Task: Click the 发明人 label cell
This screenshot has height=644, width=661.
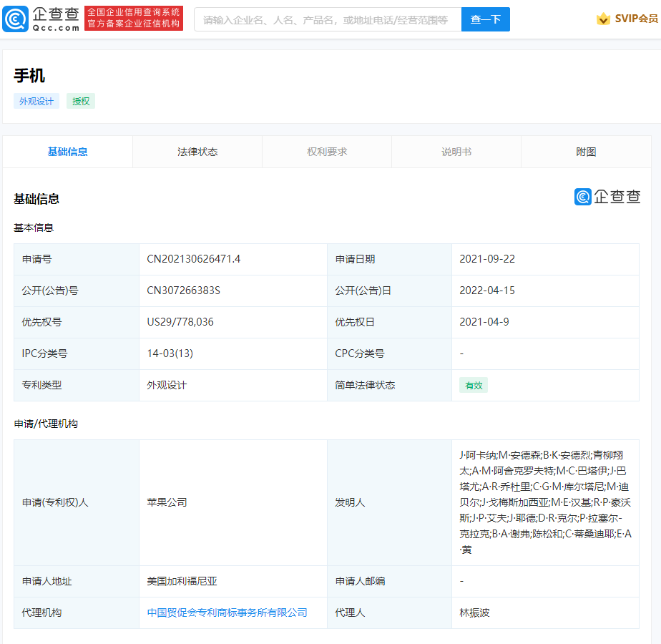Action: (x=389, y=502)
